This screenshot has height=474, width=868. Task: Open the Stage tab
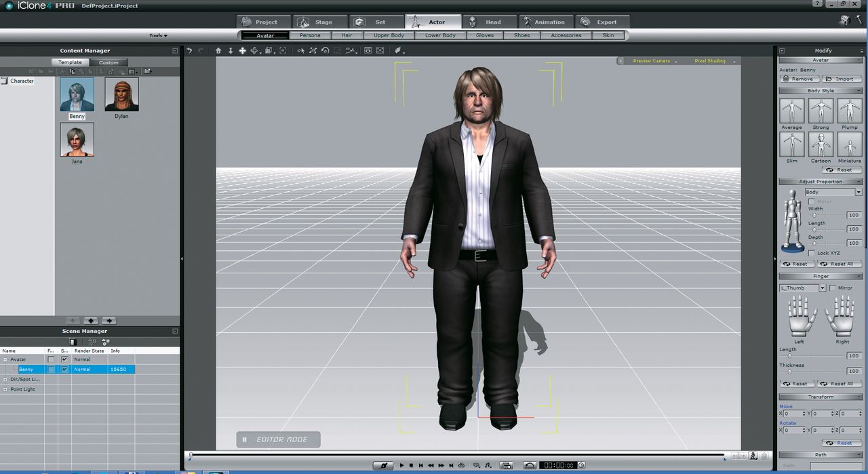click(x=321, y=22)
